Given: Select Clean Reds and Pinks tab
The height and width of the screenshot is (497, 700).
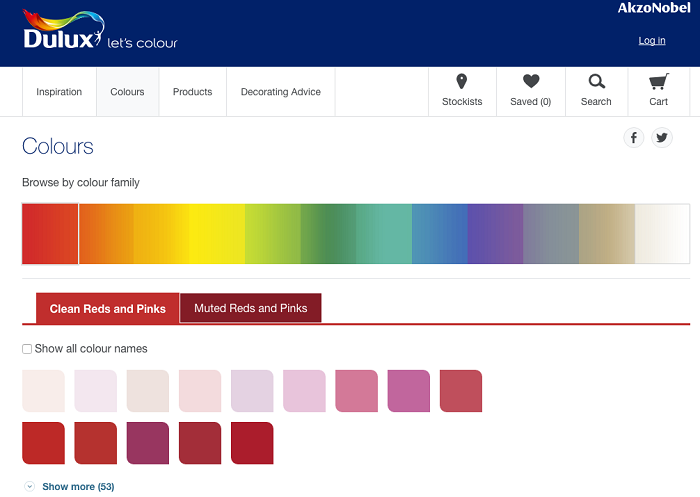Looking at the screenshot, I should click(108, 308).
